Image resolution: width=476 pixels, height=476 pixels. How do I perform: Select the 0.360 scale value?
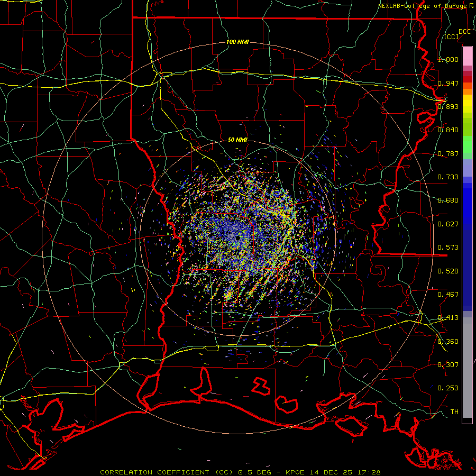448,342
